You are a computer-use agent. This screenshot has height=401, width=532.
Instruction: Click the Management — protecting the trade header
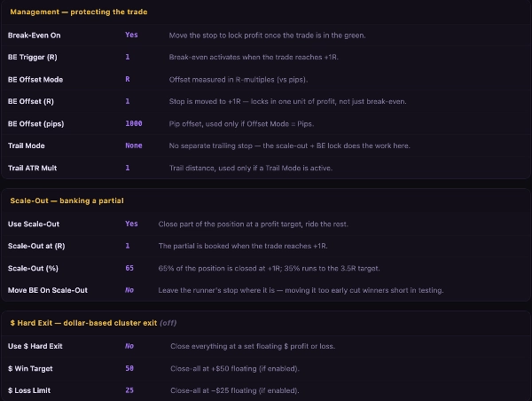[x=79, y=12]
